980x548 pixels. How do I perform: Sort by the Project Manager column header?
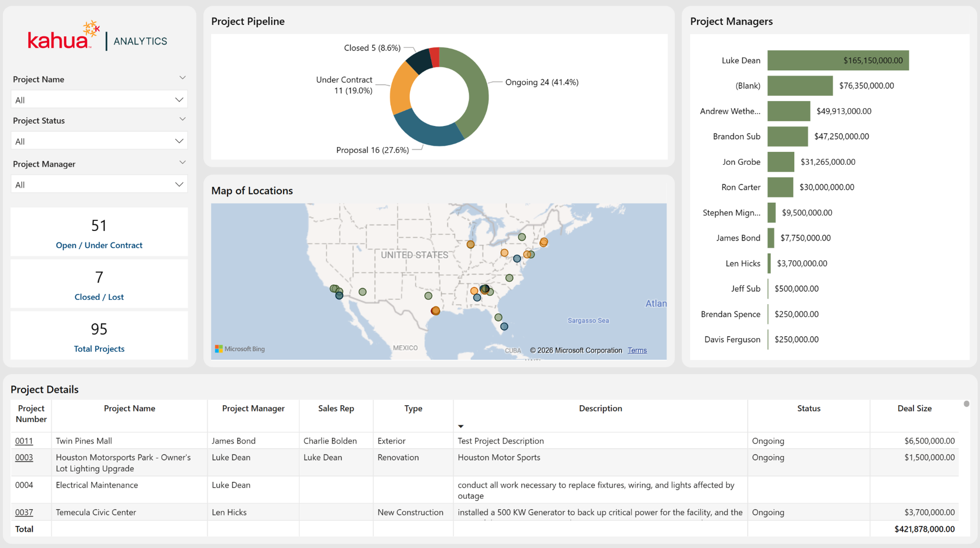(253, 408)
